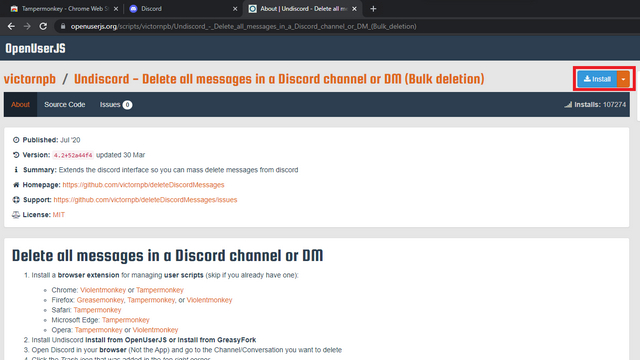Screen dimensions: 640x360
Task: Click the Issues count badge 0
Action: (x=127, y=105)
